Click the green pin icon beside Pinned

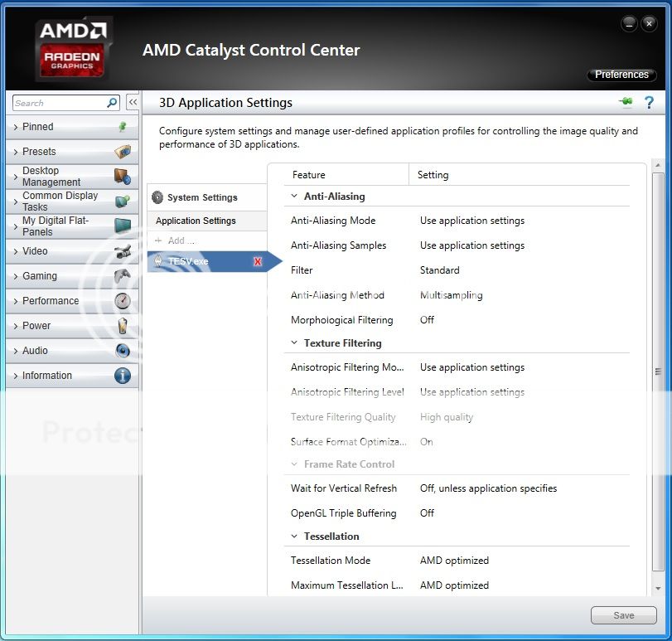pos(123,127)
